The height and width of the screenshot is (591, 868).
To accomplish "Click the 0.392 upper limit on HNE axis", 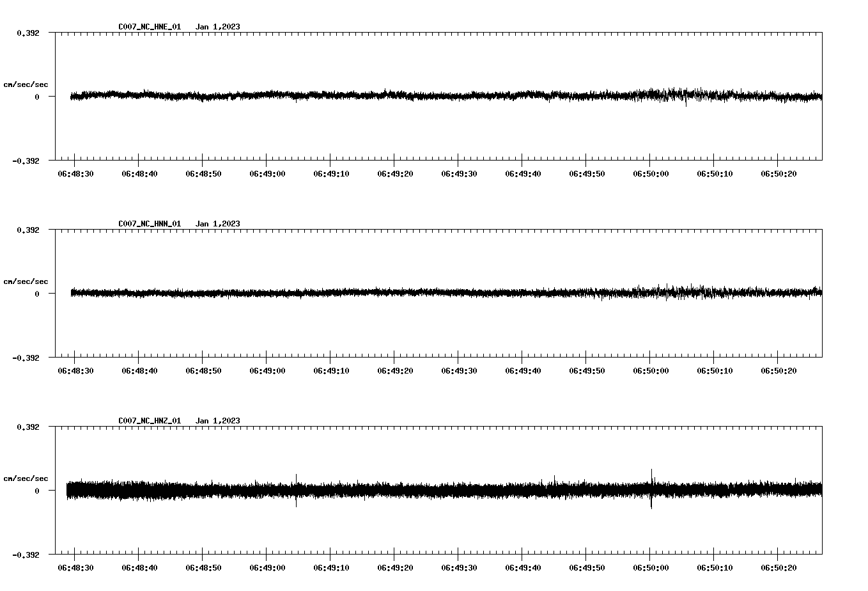I will coord(28,33).
